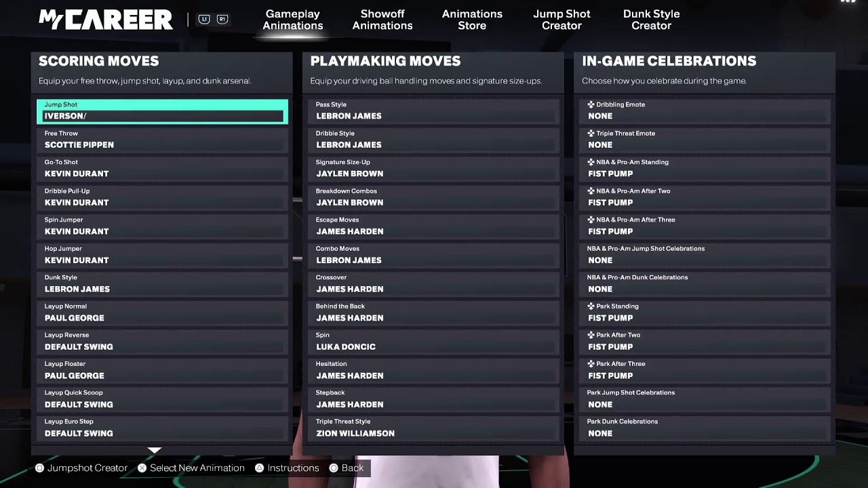Viewport: 868px width, 488px height.
Task: Click the R1 bumper icon
Action: [222, 20]
